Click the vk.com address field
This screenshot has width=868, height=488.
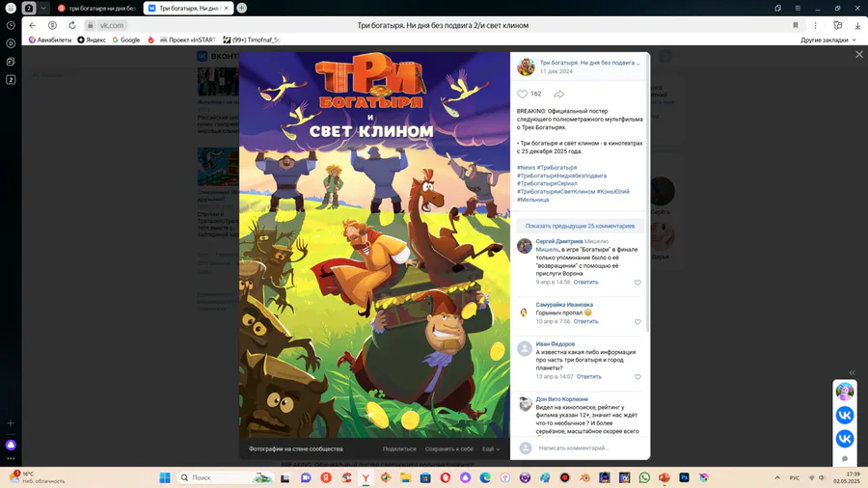point(112,25)
